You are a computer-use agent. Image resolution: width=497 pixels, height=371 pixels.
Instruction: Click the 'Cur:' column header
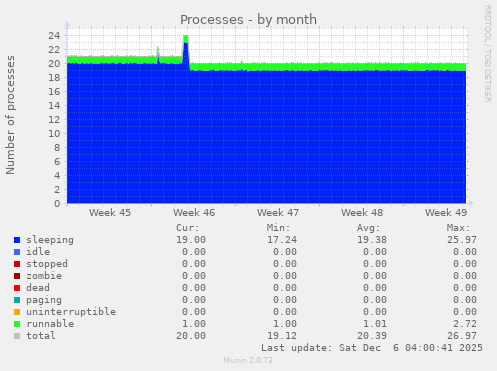point(188,228)
